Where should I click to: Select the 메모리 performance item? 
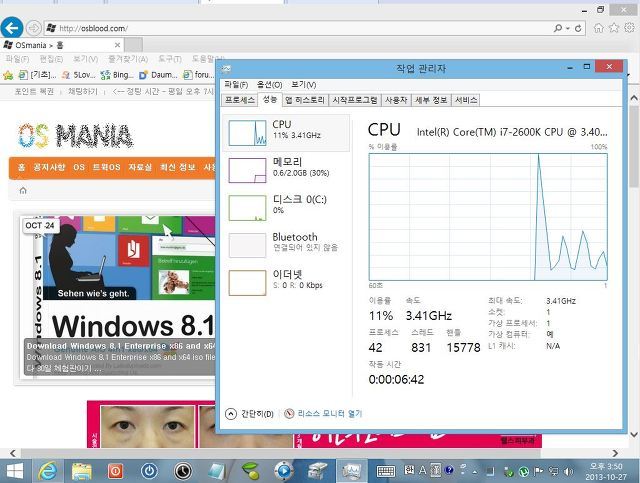point(287,170)
